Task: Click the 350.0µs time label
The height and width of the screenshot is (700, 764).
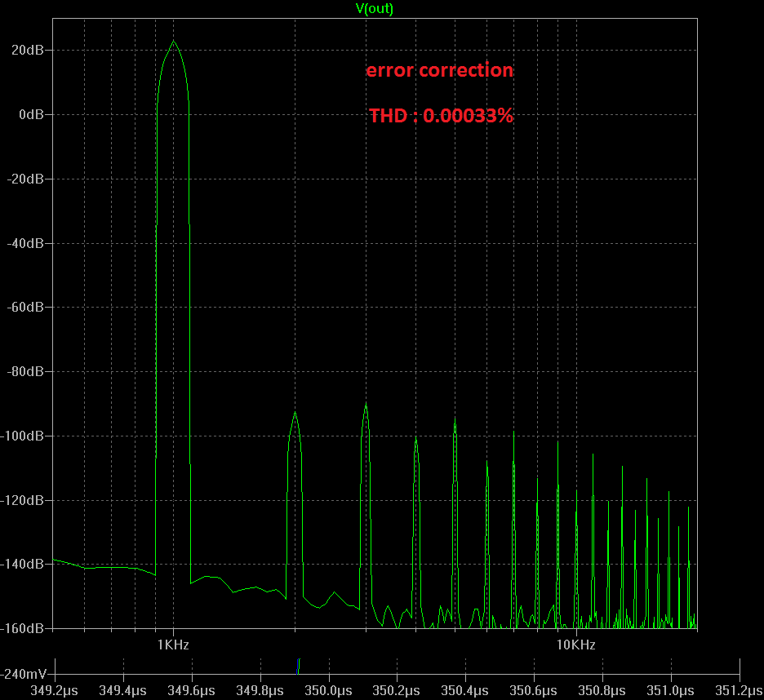Action: click(328, 691)
